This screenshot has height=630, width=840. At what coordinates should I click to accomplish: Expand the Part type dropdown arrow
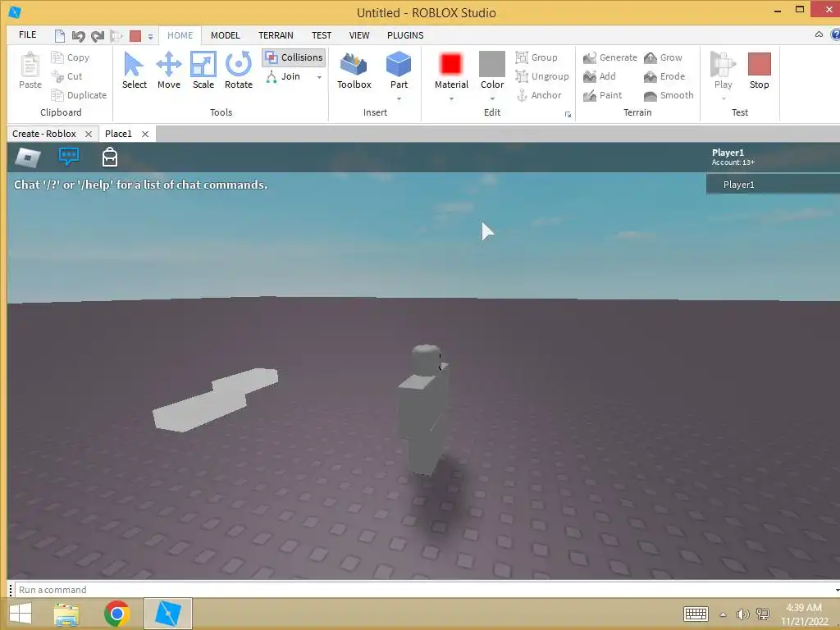[399, 99]
